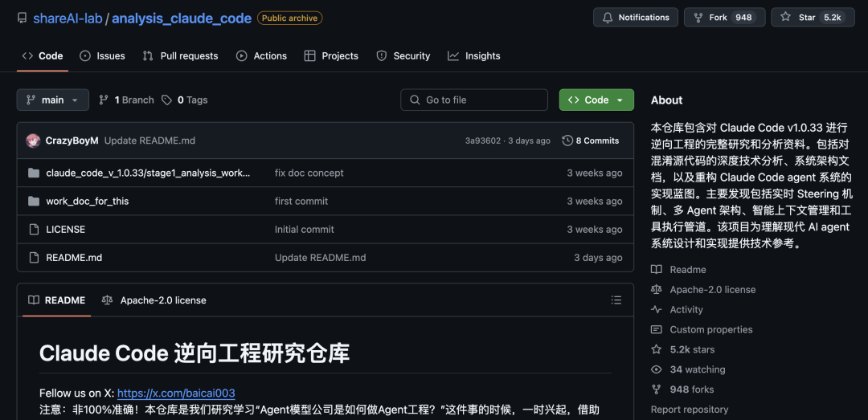Viewport: 868px width, 420px height.
Task: View 34 watching in sidebar
Action: 688,369
